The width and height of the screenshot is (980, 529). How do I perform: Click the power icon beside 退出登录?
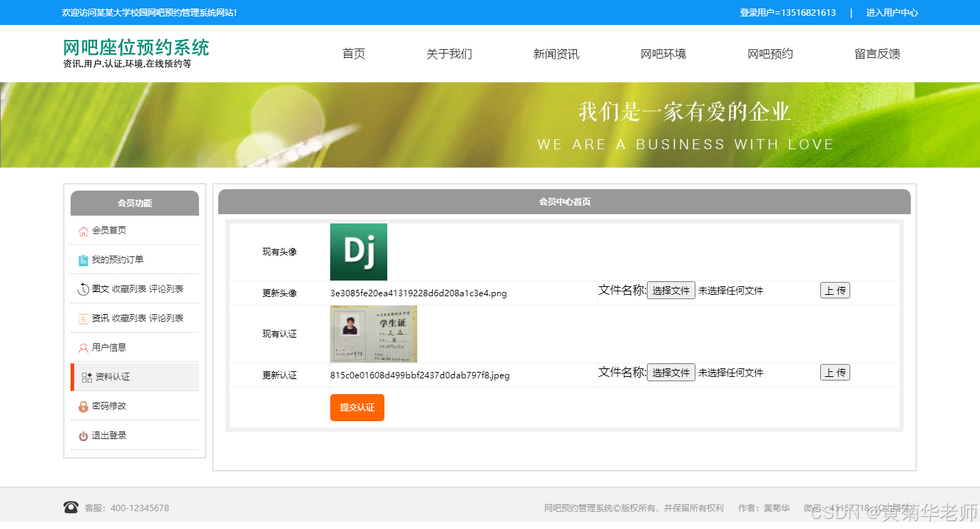point(82,435)
